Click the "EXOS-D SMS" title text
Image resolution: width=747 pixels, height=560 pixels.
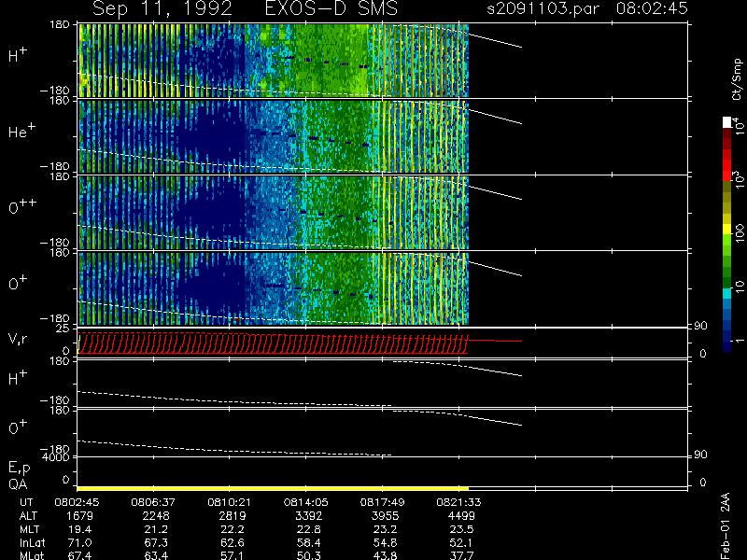point(331,8)
